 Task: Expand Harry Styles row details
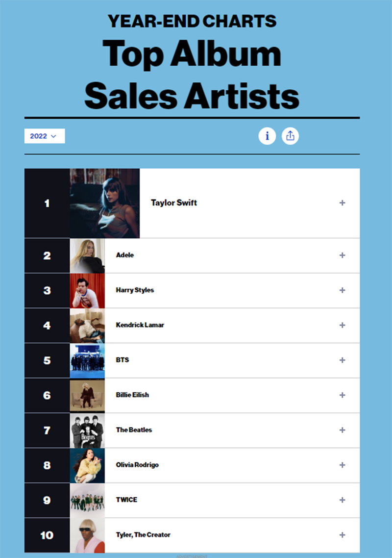342,290
